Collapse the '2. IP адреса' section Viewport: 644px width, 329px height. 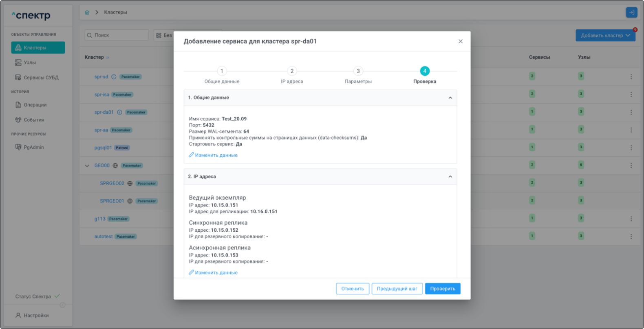point(450,177)
